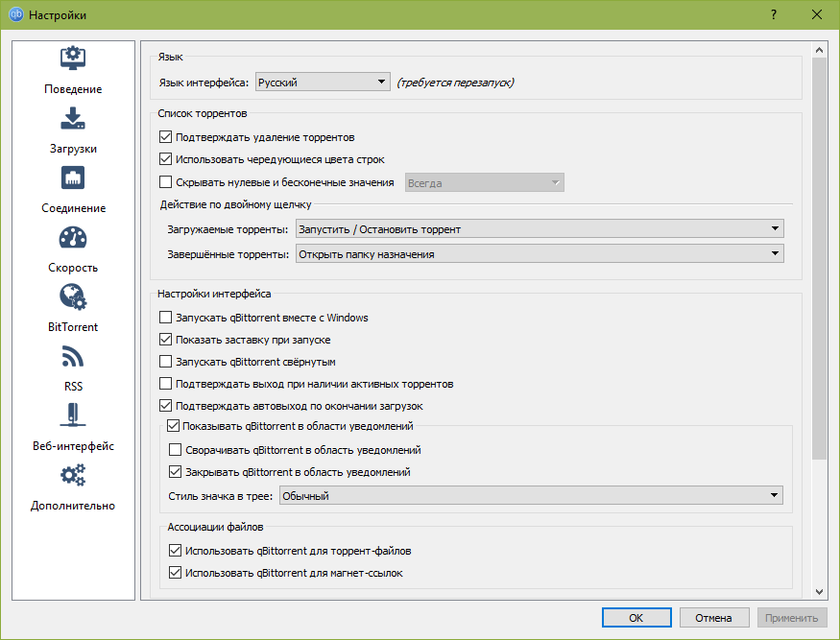Open the Загрузки download icon
Viewport: 840px width, 640px height.
(73, 118)
